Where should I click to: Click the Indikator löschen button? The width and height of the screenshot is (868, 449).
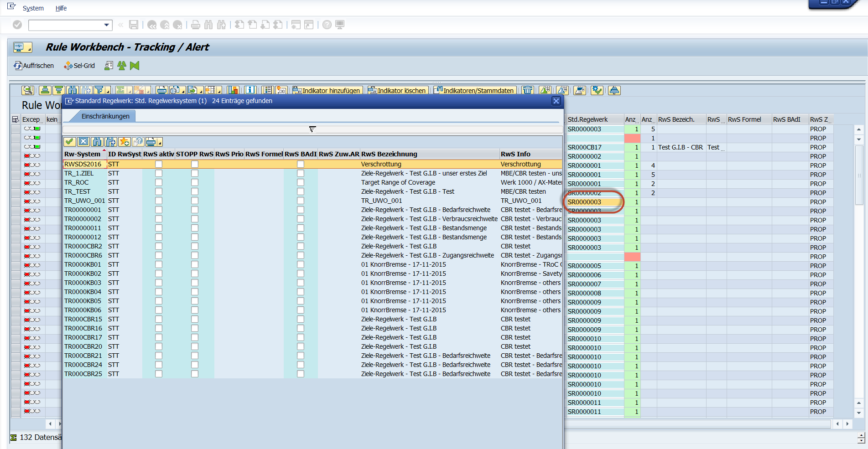pos(397,90)
